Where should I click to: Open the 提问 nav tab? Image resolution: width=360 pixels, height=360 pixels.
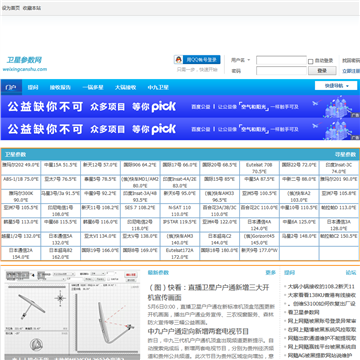click(x=33, y=88)
